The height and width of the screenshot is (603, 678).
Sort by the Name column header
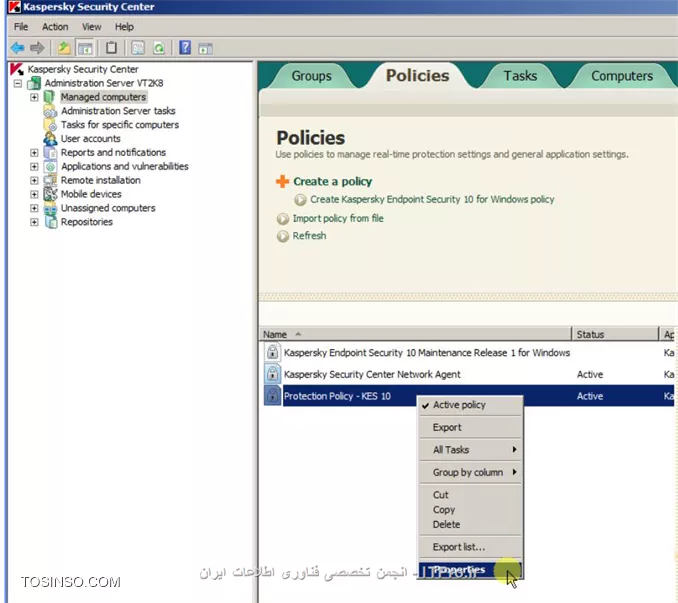tap(416, 334)
